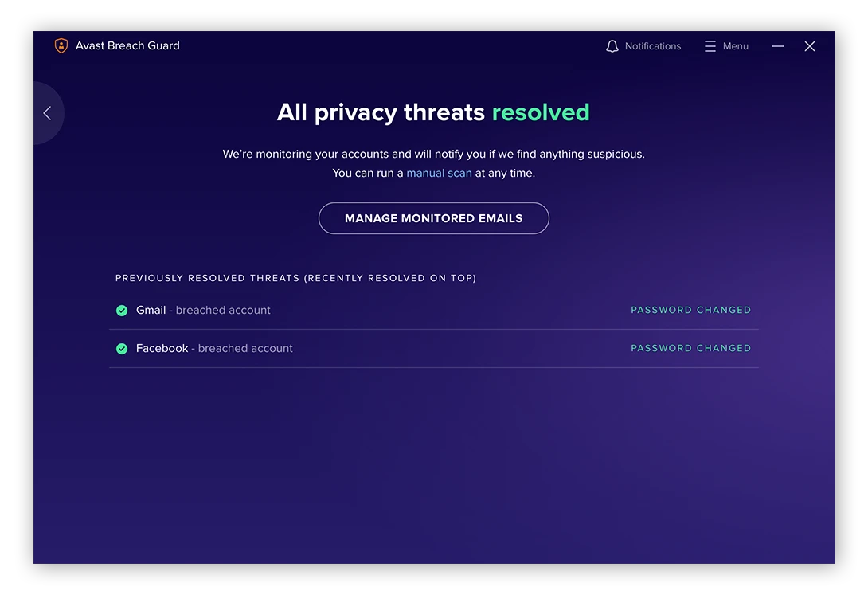Select the Facebook breached account entry
This screenshot has width=868, height=595.
[214, 348]
